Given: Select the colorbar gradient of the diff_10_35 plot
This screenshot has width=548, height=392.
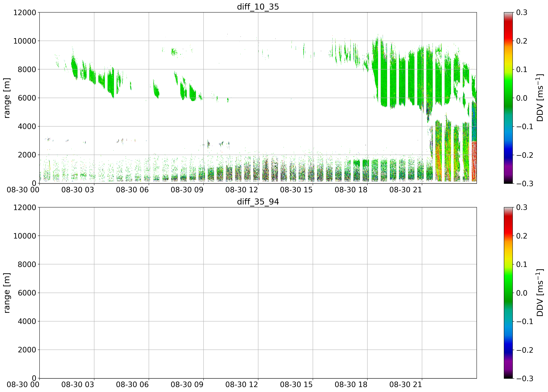Looking at the screenshot, I should pos(508,98).
